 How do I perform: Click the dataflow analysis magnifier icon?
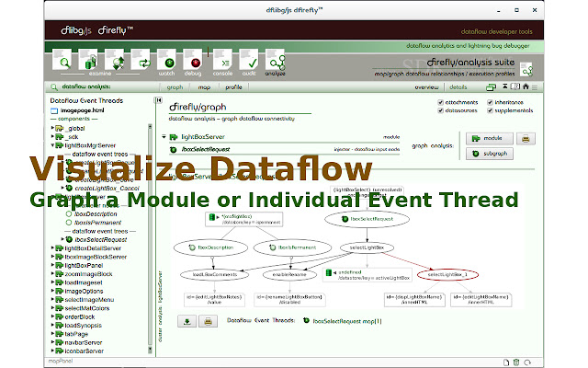(x=54, y=87)
